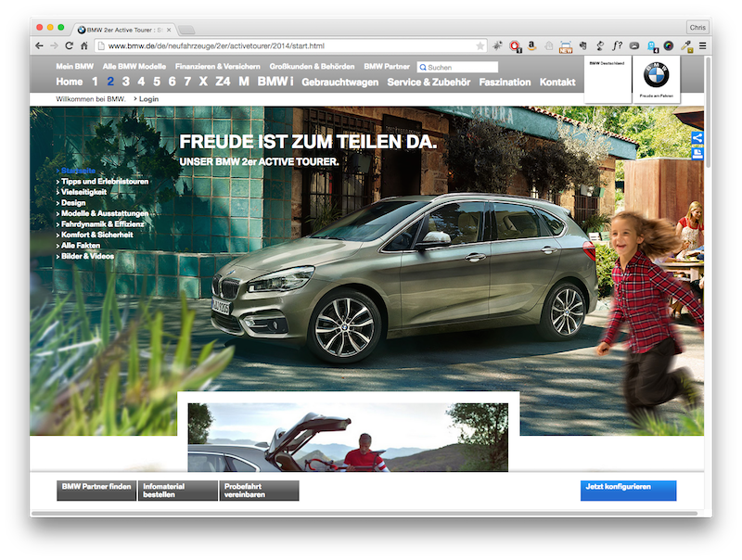742x560 pixels.
Task: Open the Service & Zubehör menu
Action: tap(429, 83)
